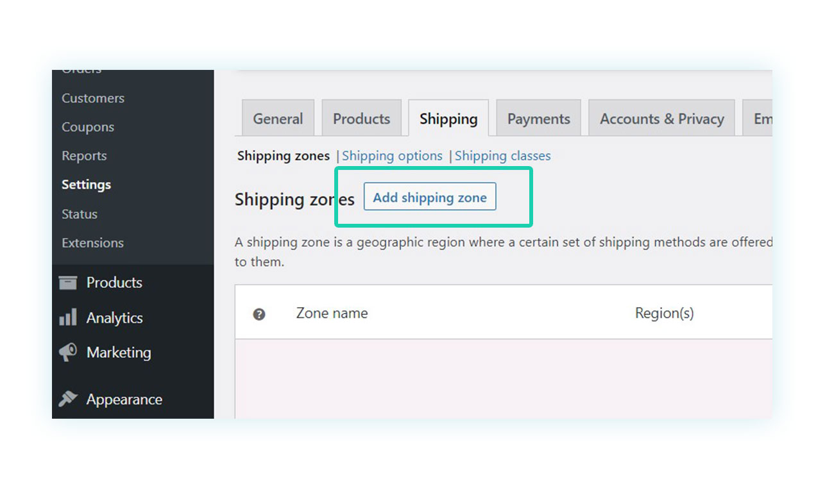834x504 pixels.
Task: Open Reports in the sidebar
Action: click(84, 156)
